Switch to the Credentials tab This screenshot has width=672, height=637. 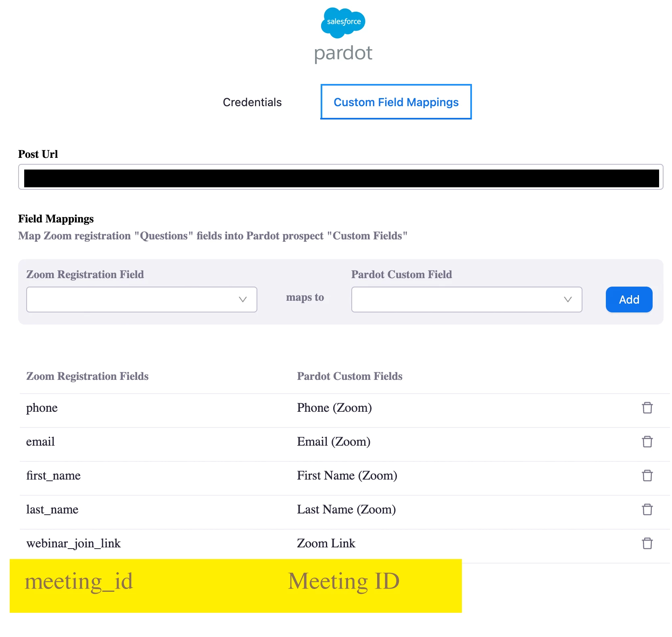[252, 102]
